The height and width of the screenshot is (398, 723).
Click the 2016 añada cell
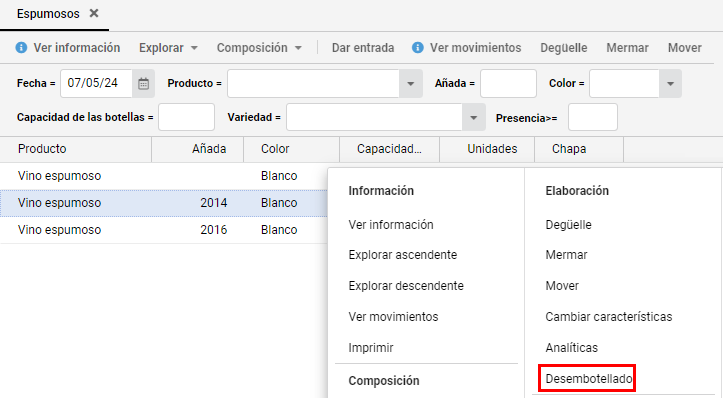[x=213, y=230]
